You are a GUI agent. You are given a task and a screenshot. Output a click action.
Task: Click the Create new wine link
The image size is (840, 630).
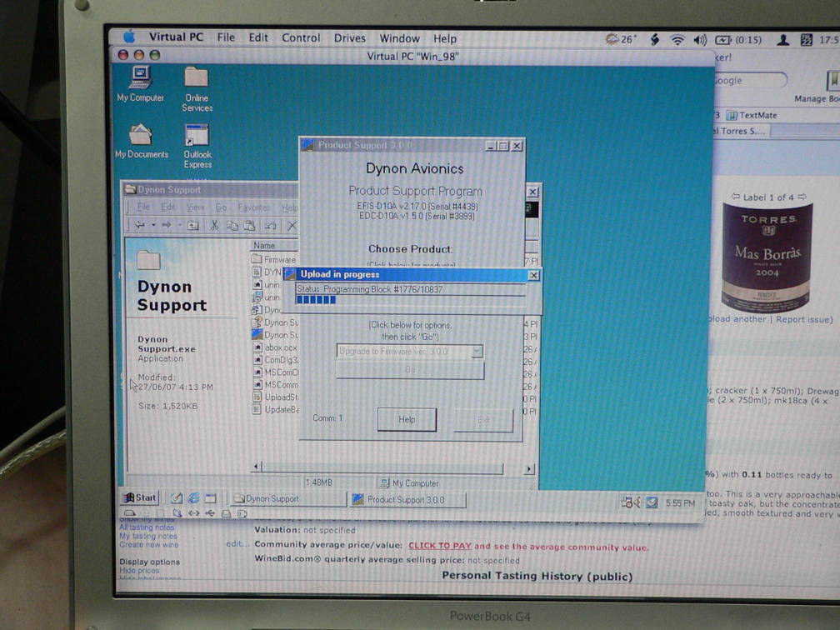click(x=149, y=545)
